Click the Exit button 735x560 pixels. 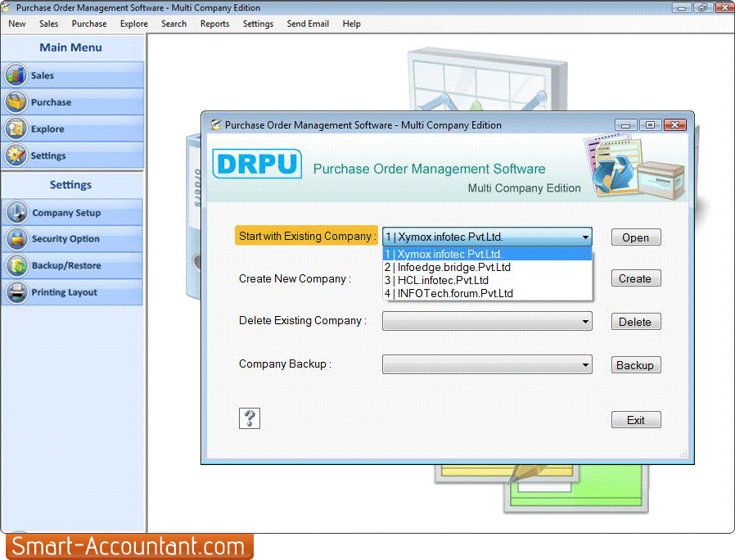636,419
